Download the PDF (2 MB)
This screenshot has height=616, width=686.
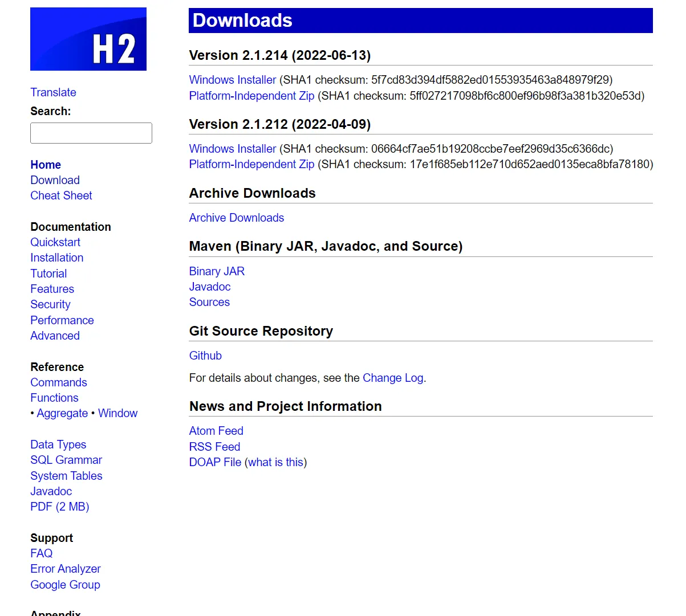(60, 507)
